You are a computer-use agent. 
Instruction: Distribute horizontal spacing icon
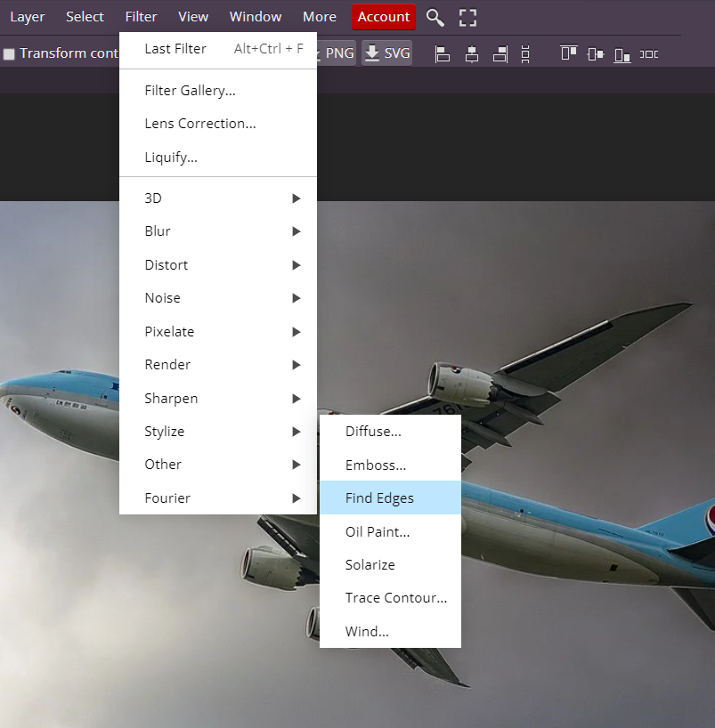(x=649, y=54)
